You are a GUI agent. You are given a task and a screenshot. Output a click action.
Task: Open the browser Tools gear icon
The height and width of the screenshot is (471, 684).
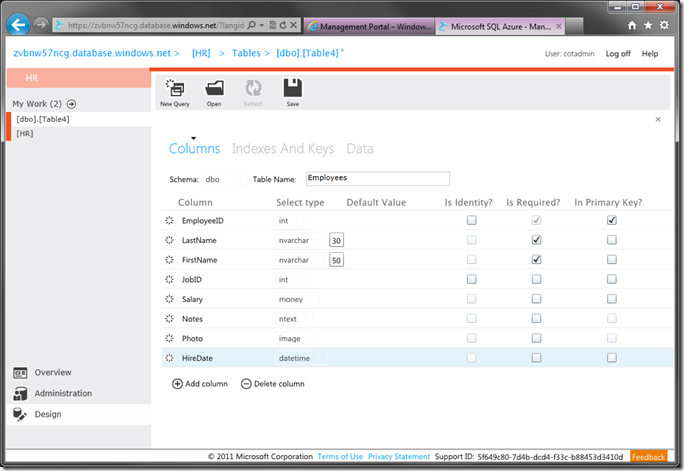(664, 25)
